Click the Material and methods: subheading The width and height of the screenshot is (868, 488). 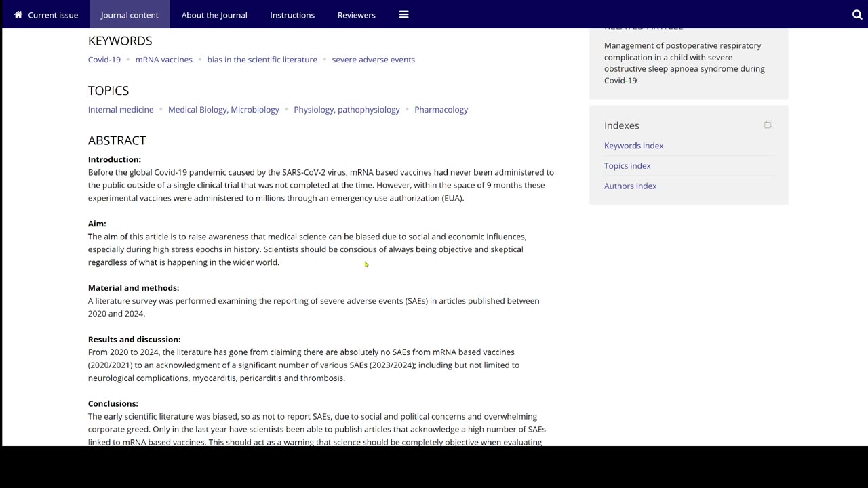[134, 288]
